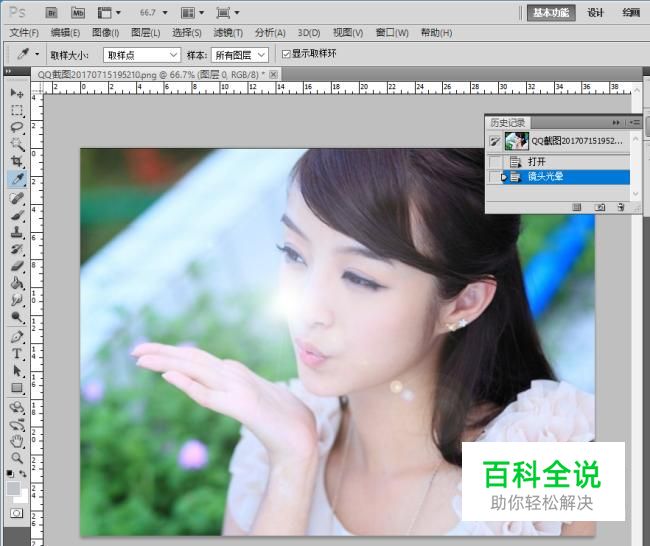Image resolution: width=650 pixels, height=546 pixels.
Task: Select the Zoom tool
Action: [17, 458]
